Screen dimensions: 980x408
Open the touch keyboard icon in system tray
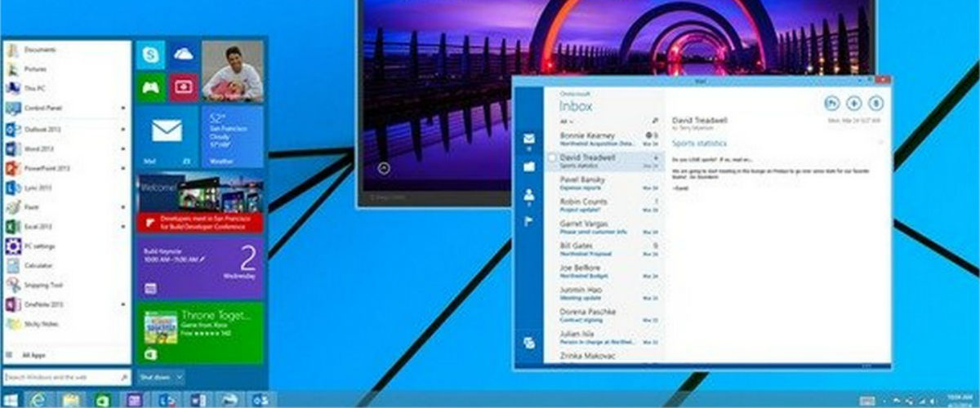coord(866,400)
